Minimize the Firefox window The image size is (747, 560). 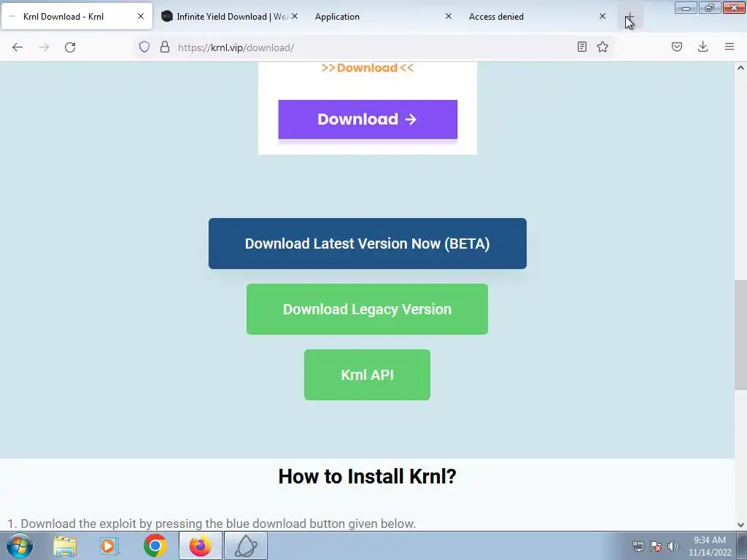click(686, 7)
